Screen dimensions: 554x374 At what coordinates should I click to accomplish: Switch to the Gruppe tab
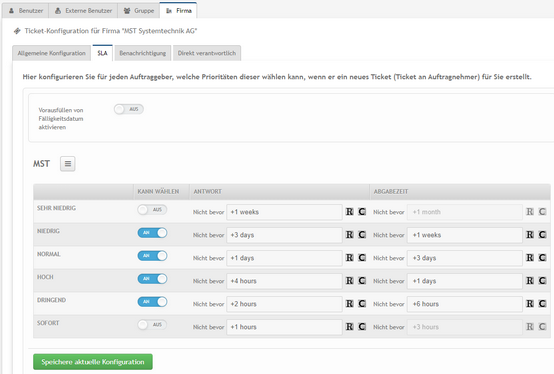tap(138, 11)
